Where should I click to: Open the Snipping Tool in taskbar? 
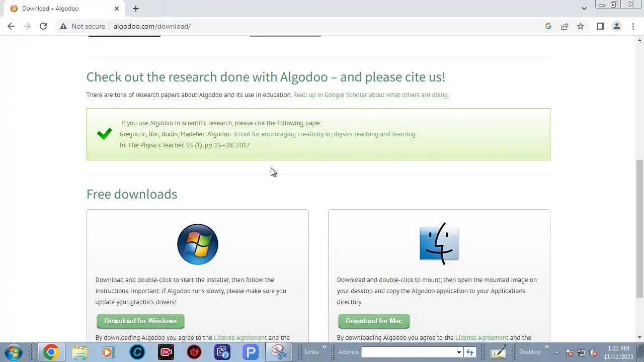tap(278, 352)
